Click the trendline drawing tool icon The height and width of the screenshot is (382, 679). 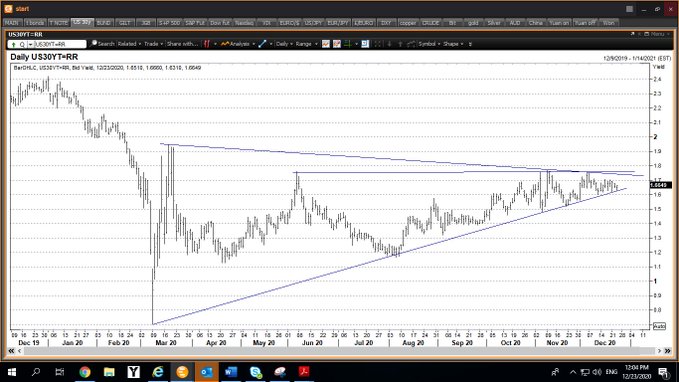point(262,44)
